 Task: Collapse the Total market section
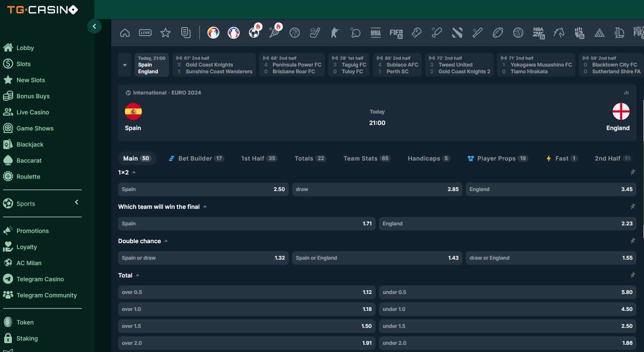click(138, 275)
